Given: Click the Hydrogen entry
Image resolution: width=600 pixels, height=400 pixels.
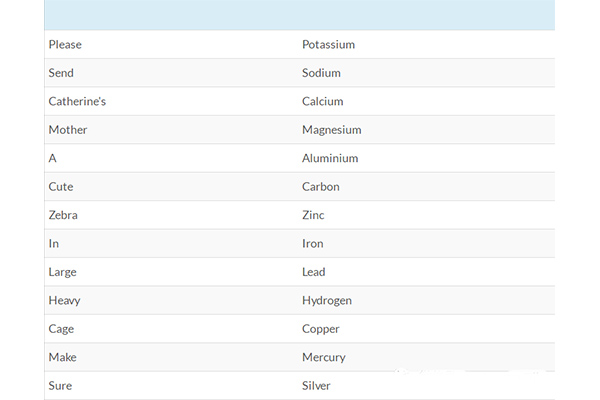Looking at the screenshot, I should pos(326,300).
